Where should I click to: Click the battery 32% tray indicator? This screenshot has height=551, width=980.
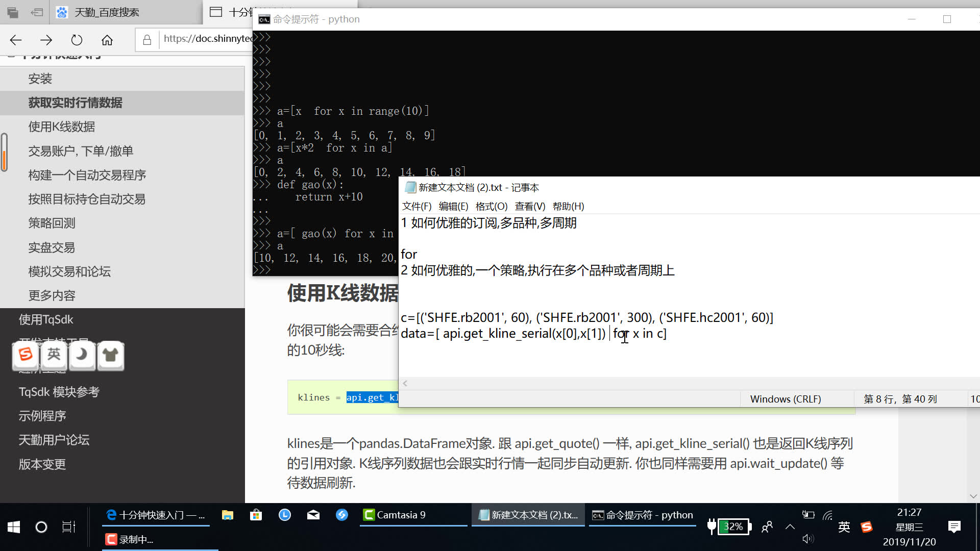pyautogui.click(x=729, y=527)
